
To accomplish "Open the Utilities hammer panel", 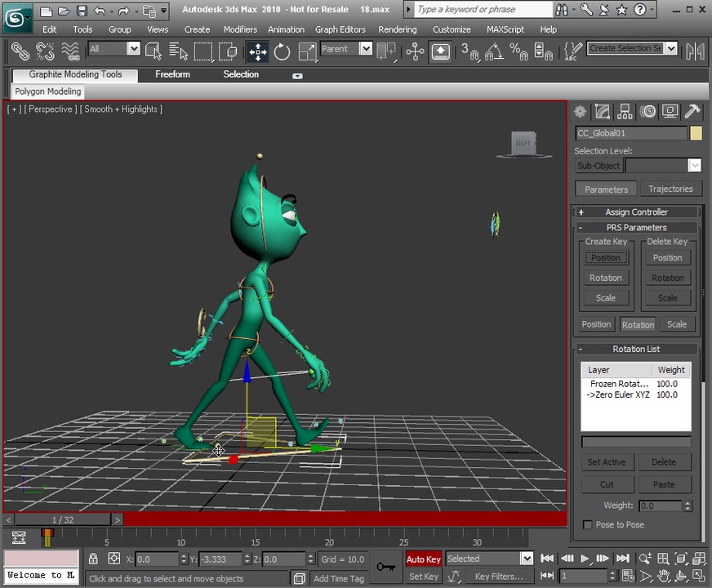I will coord(692,112).
